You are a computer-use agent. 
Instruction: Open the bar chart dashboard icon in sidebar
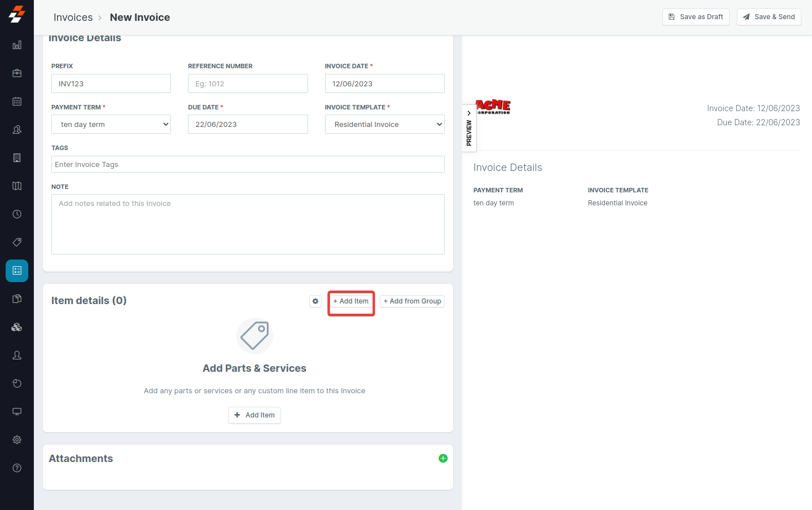click(17, 45)
